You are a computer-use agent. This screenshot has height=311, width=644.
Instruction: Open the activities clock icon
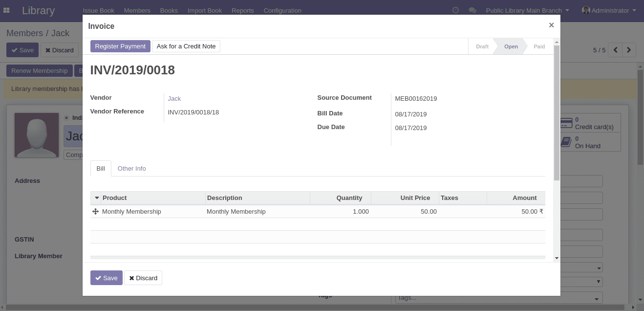(455, 10)
